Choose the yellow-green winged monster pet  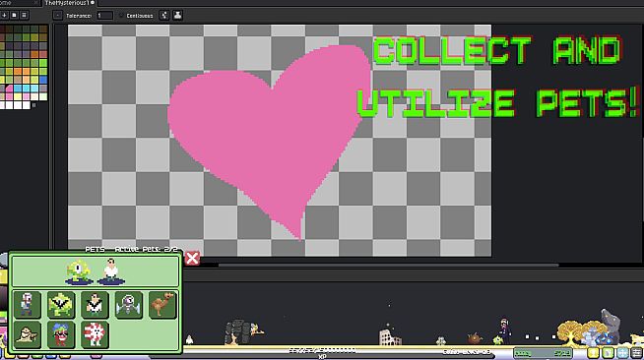coord(61,305)
